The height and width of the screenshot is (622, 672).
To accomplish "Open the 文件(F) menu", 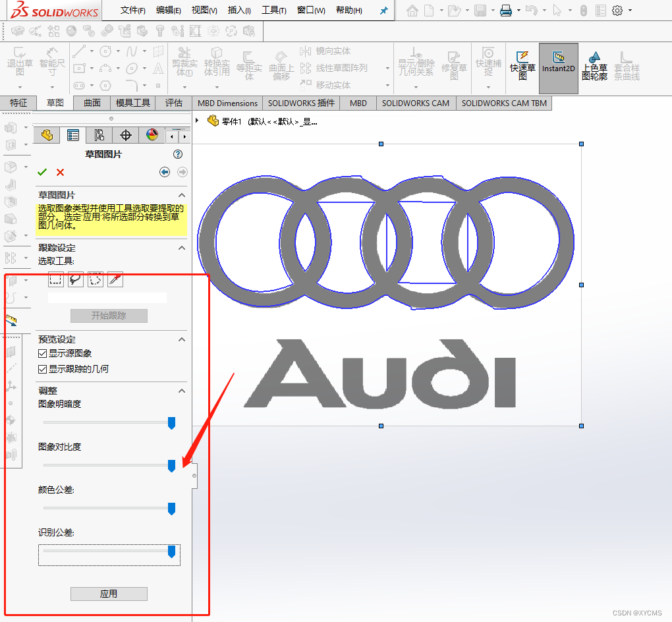I will click(x=133, y=11).
